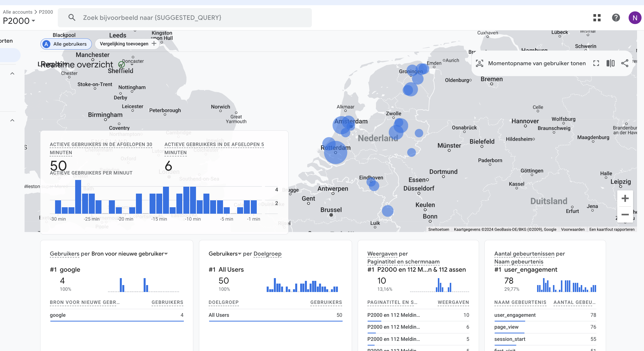Screen dimensions: 644x351
Task: Click the google sparkline chart
Action: pos(143,285)
